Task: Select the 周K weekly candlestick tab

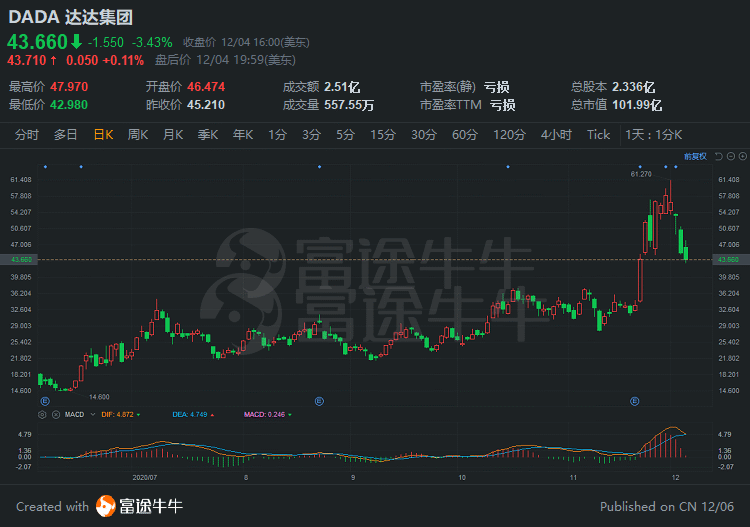Action: [138, 135]
